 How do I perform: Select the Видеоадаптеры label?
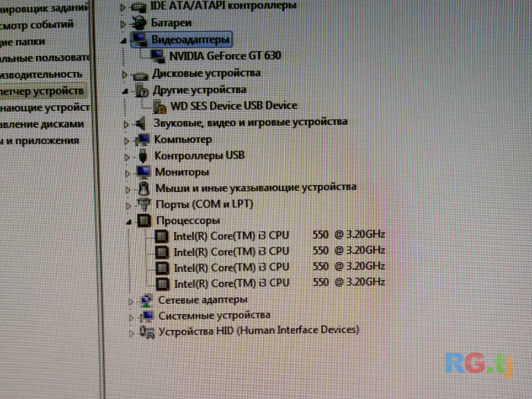click(190, 40)
